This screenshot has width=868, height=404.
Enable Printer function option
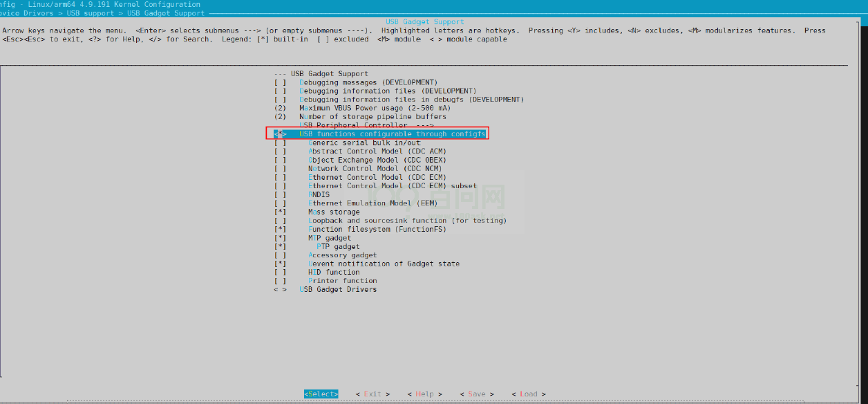pyautogui.click(x=325, y=281)
